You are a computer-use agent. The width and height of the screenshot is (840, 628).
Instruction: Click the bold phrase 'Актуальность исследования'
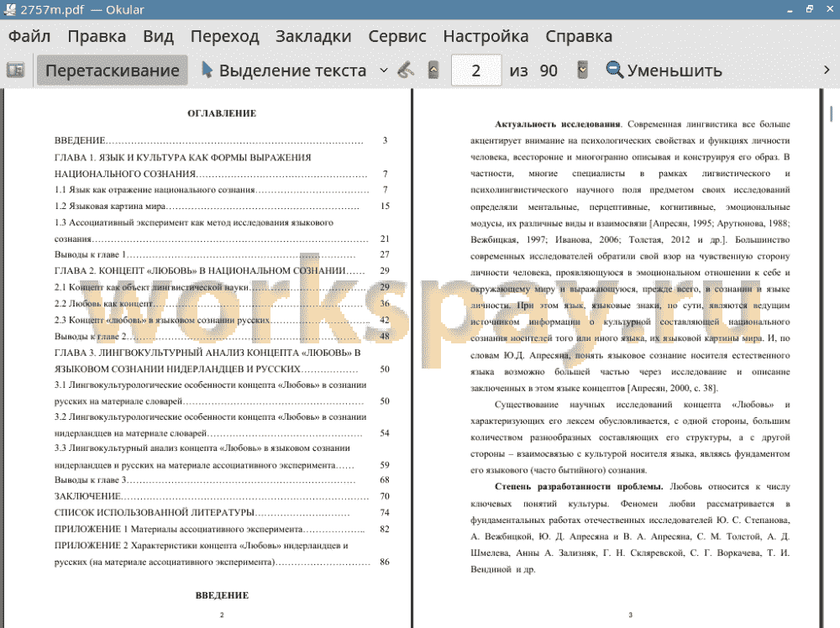click(557, 124)
